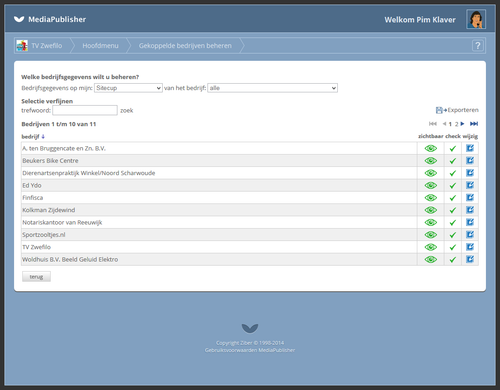The image size is (500, 390).
Task: Open the 'van het bedrijf' alle dropdown
Action: pos(272,88)
